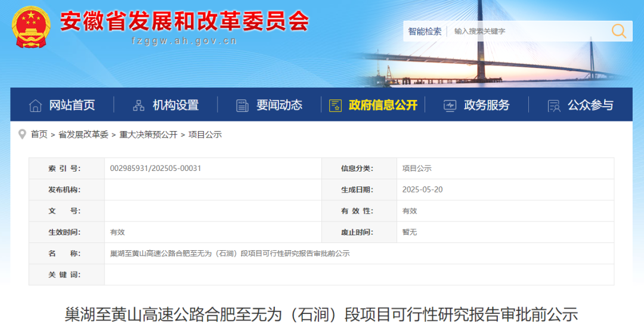This screenshot has width=644, height=330.
Task: Click the large article headline 巢湖至黄山高速公路
Action: tap(321, 315)
